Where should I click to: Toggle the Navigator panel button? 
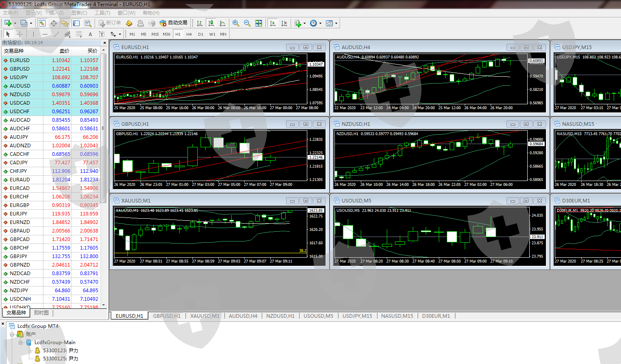65,23
